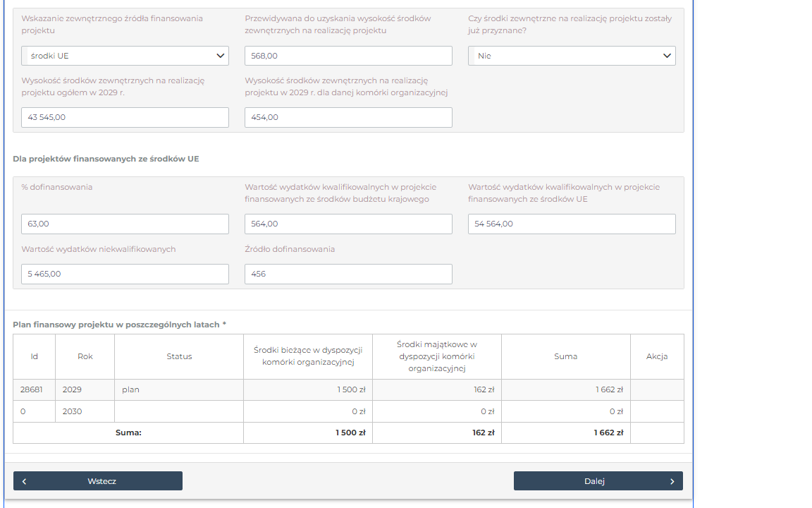This screenshot has width=812, height=508.
Task: Expand the 'Nie' funds granted dropdown
Action: [572, 56]
